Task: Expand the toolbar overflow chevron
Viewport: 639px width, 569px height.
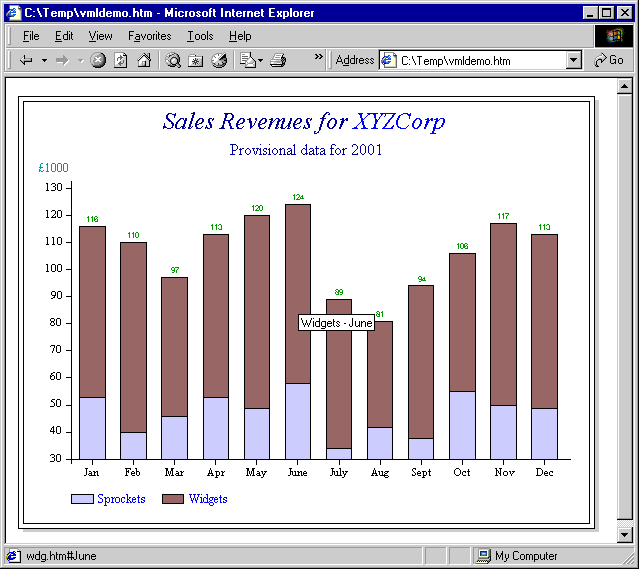Action: 319,57
